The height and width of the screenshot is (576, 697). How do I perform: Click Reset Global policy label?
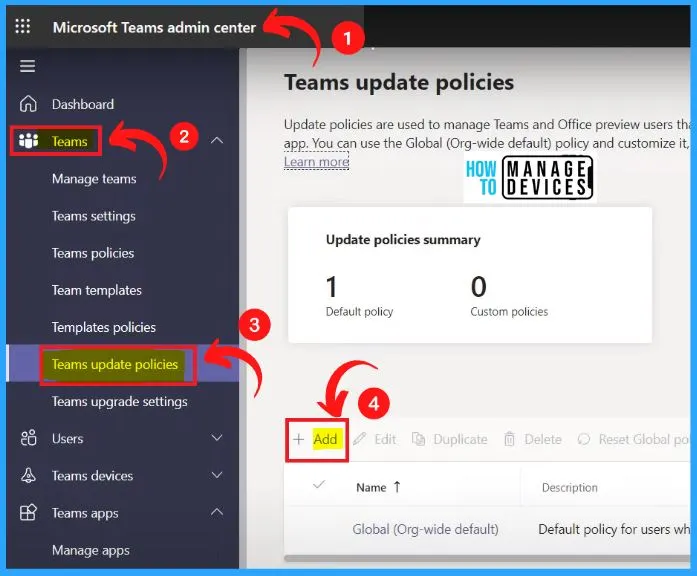(644, 439)
